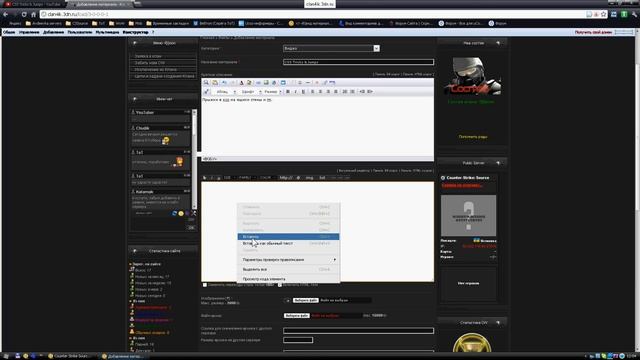Collapse the Статистика сайта panel header icon
This screenshot has width=640, height=360.
tap(135, 251)
